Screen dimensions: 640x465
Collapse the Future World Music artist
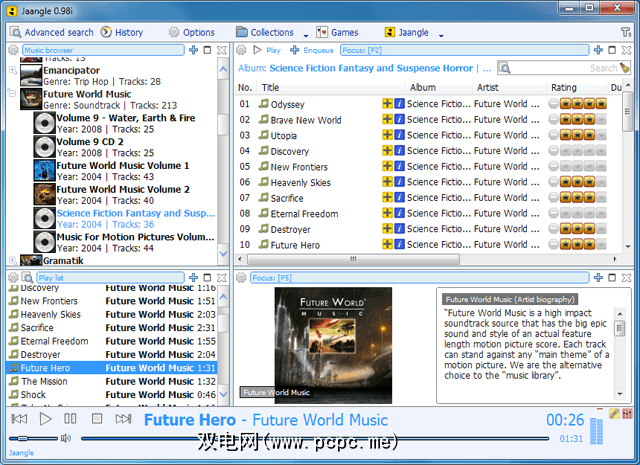tap(13, 93)
